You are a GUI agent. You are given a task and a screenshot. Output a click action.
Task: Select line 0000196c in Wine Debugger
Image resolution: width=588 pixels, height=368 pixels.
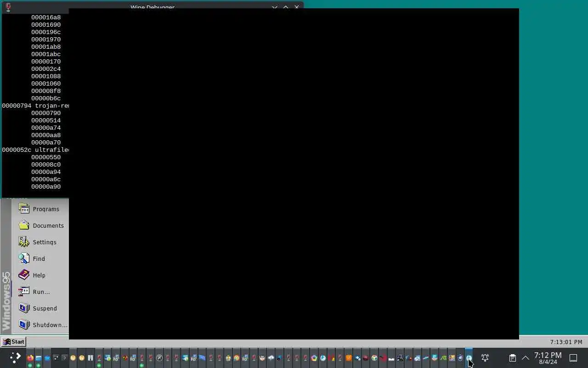pyautogui.click(x=46, y=32)
